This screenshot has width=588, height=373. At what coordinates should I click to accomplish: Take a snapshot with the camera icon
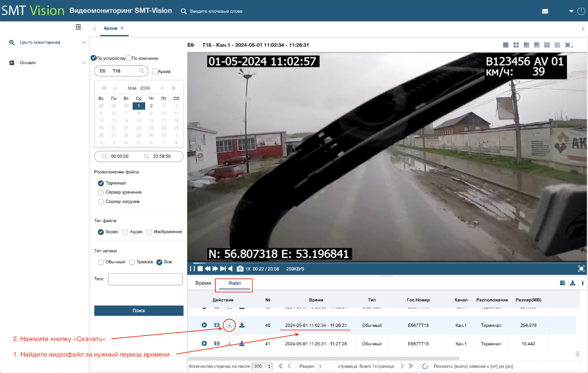(x=240, y=269)
